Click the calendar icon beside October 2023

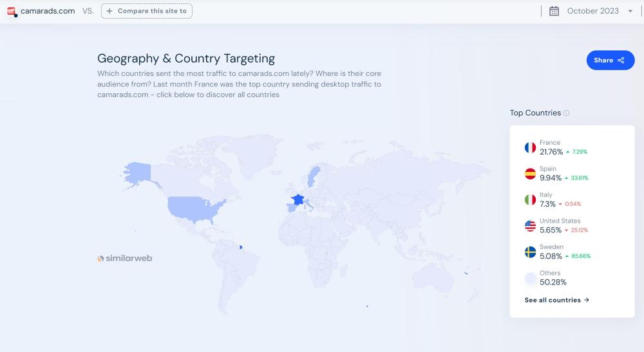[554, 11]
